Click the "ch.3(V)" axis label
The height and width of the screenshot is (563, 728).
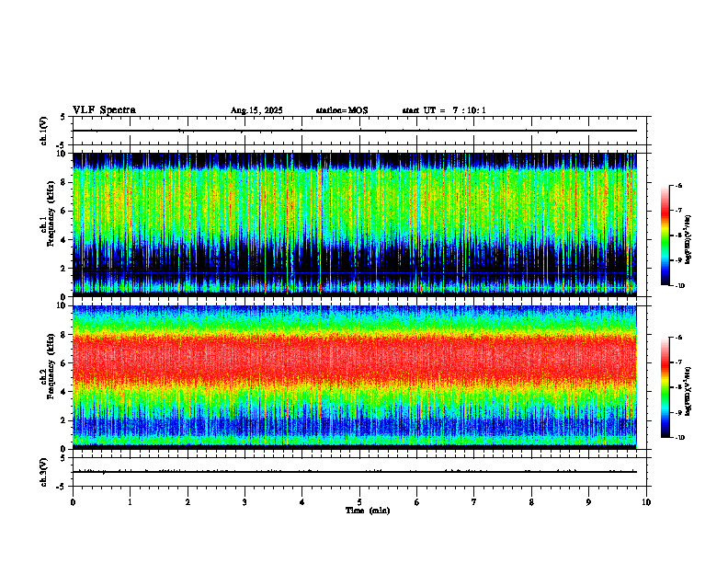pyautogui.click(x=44, y=472)
